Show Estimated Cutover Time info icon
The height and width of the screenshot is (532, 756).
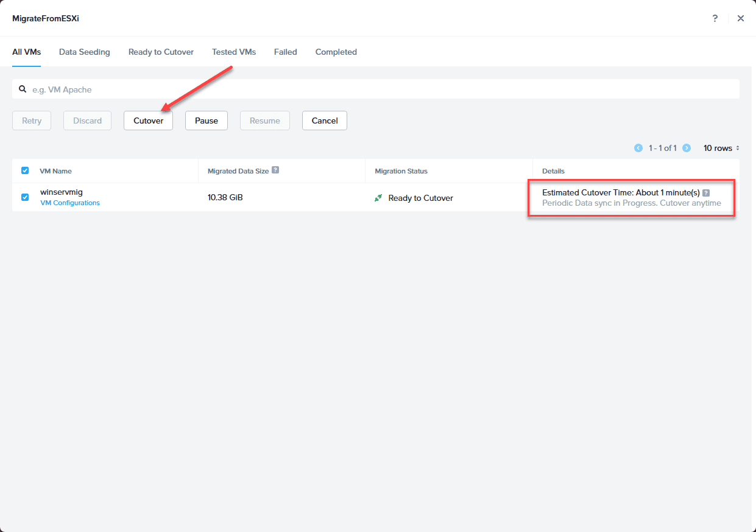point(706,193)
